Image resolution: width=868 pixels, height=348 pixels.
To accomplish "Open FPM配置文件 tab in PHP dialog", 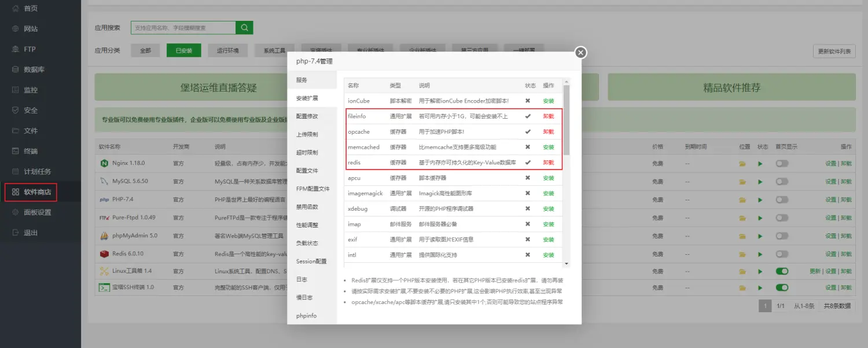I will pyautogui.click(x=312, y=189).
